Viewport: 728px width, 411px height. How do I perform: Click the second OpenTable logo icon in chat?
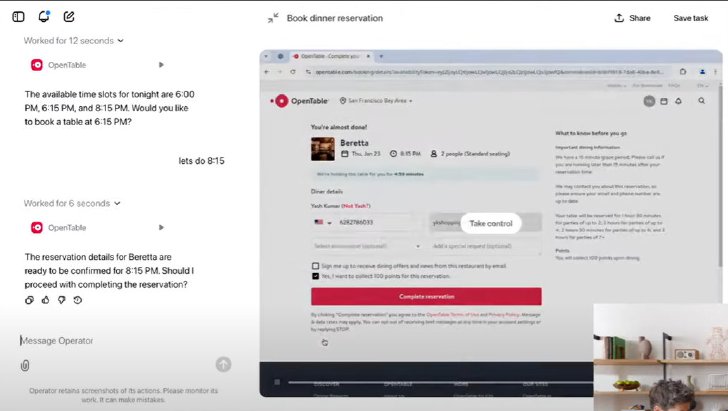[37, 228]
